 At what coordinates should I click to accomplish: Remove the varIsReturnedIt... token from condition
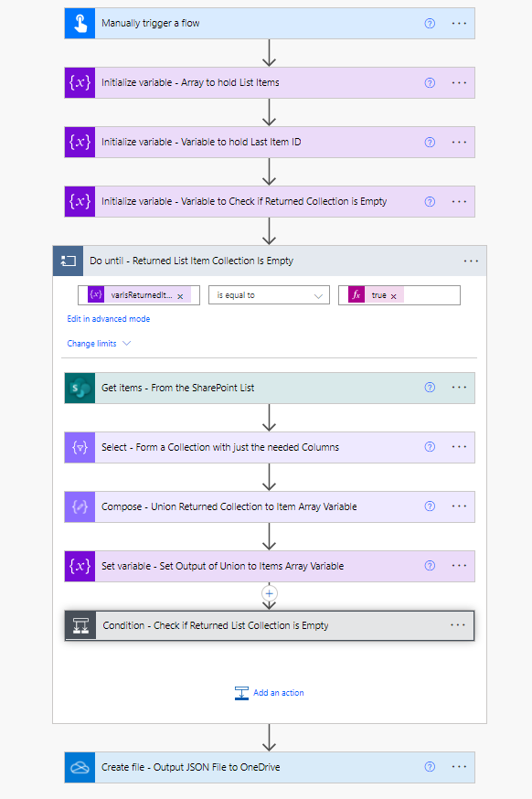click(x=180, y=296)
